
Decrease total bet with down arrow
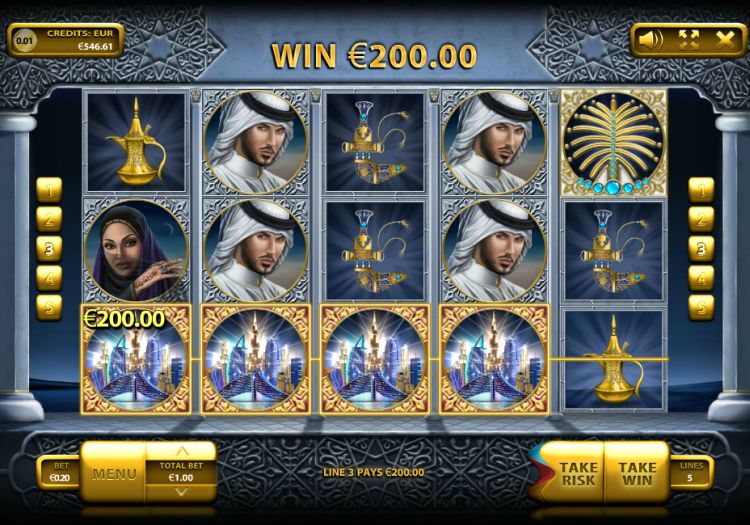[x=181, y=492]
